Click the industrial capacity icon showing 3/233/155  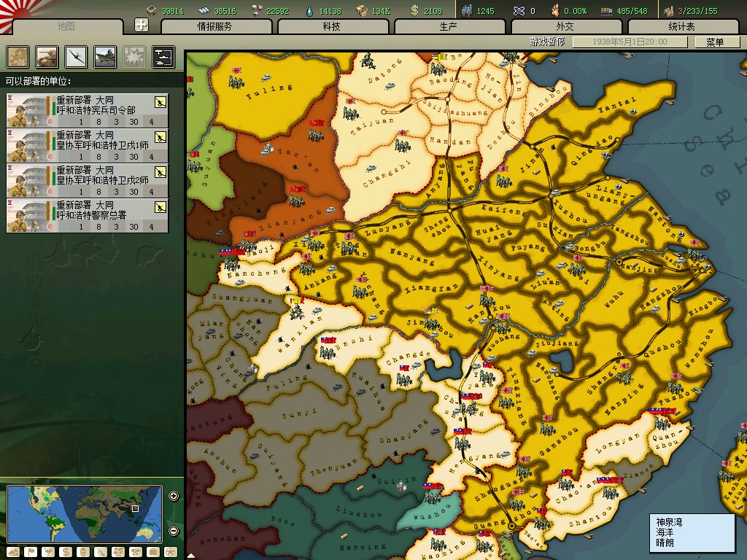coord(669,10)
